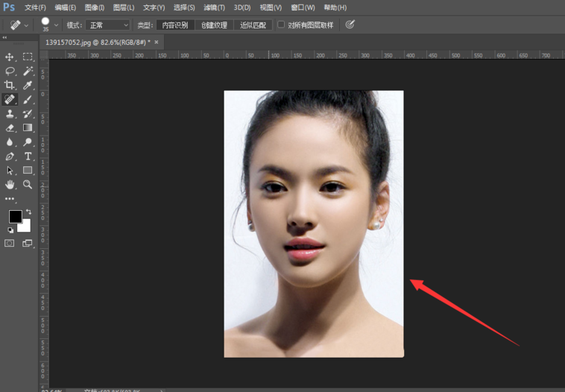Select the Zoom magnifier tool

pyautogui.click(x=28, y=184)
